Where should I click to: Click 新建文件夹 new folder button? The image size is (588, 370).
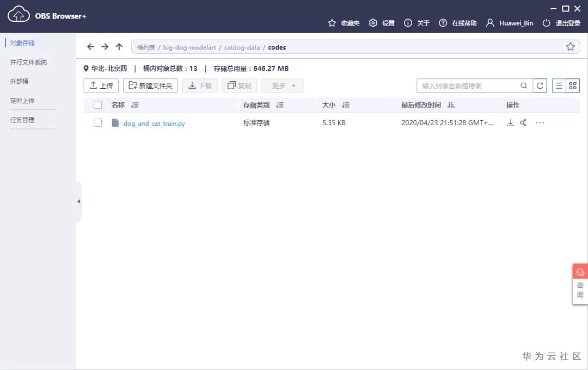tap(150, 85)
